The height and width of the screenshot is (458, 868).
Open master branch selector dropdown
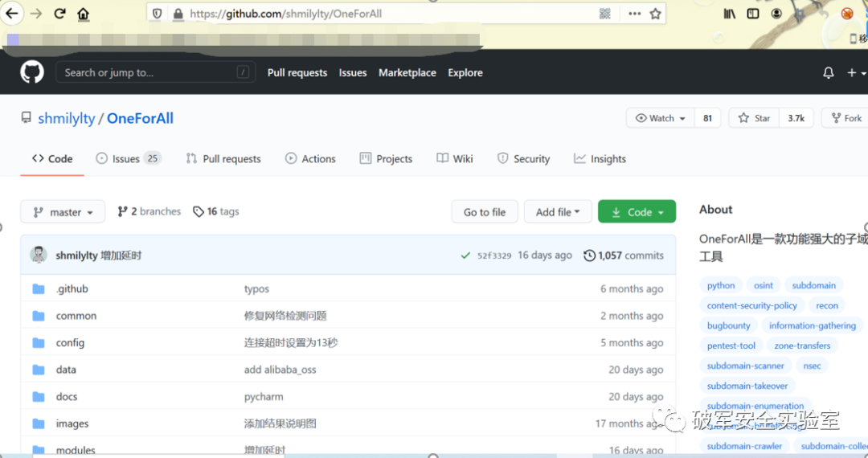coord(63,212)
